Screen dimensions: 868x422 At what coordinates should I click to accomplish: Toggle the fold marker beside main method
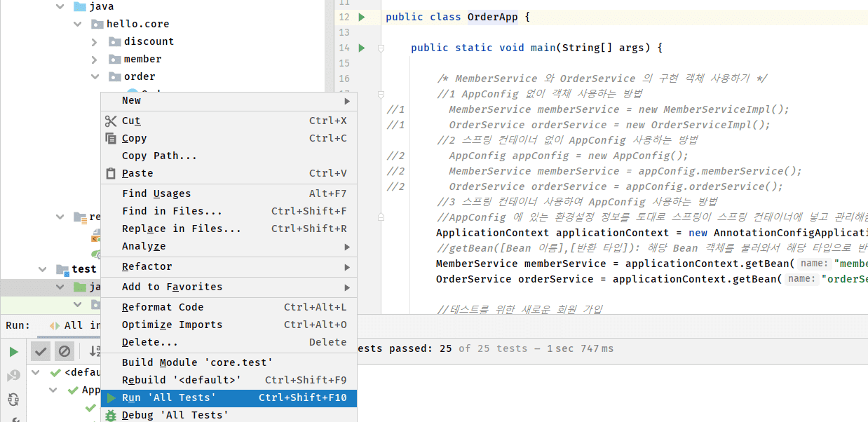[381, 48]
